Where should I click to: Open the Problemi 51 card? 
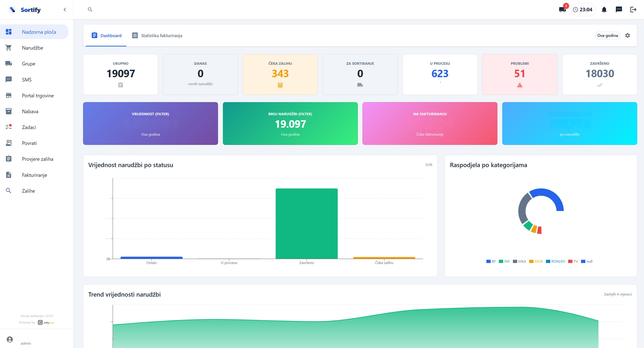pos(519,74)
